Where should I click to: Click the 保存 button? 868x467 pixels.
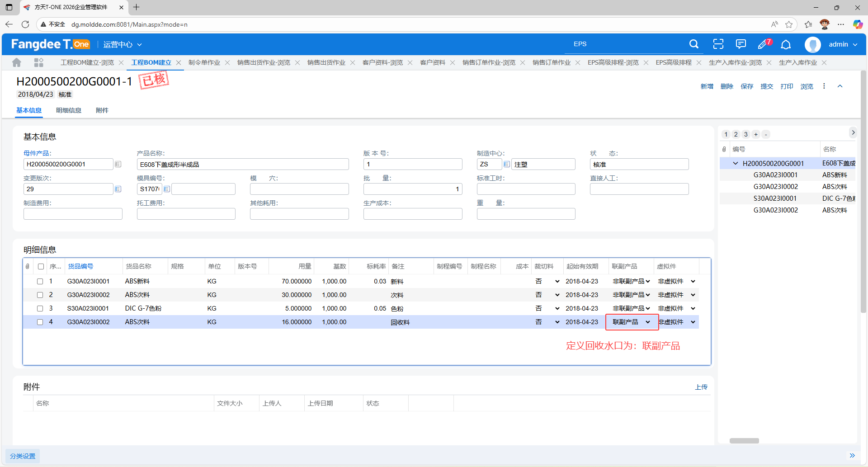747,86
